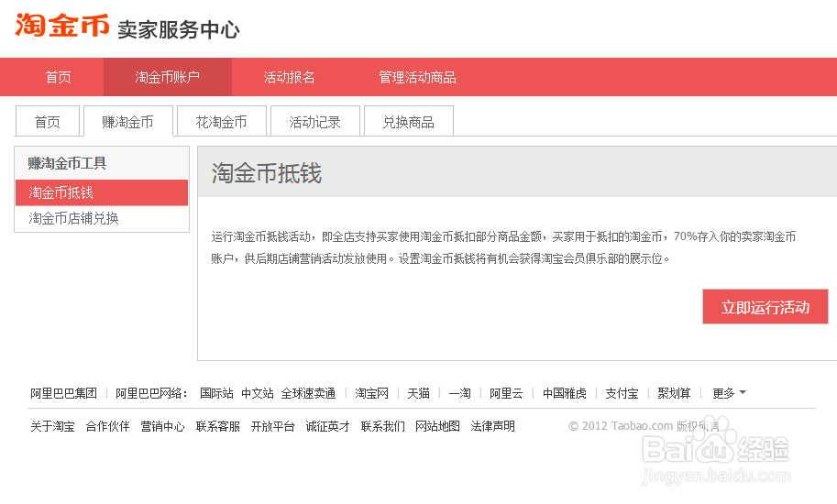The image size is (837, 504).
Task: Click the 立即运行活动 button
Action: click(x=765, y=307)
